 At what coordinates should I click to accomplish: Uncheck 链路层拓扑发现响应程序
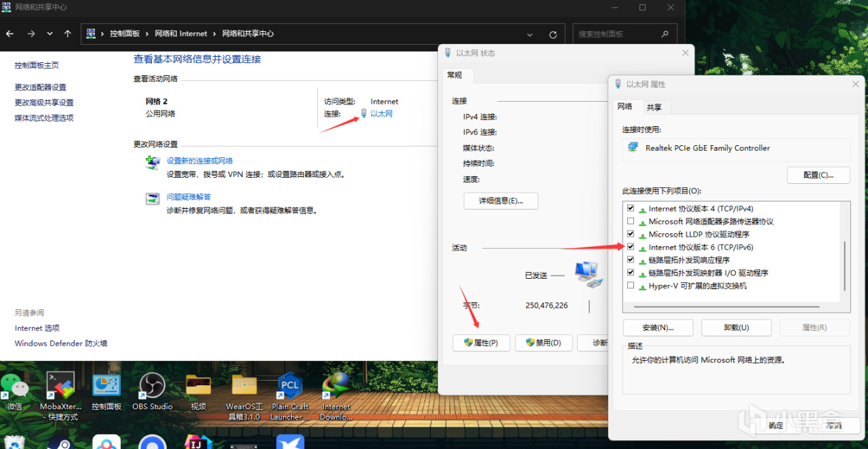[631, 260]
